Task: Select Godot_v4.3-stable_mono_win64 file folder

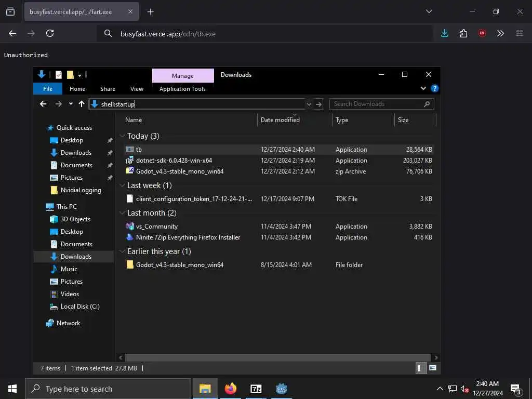Action: point(279,264)
